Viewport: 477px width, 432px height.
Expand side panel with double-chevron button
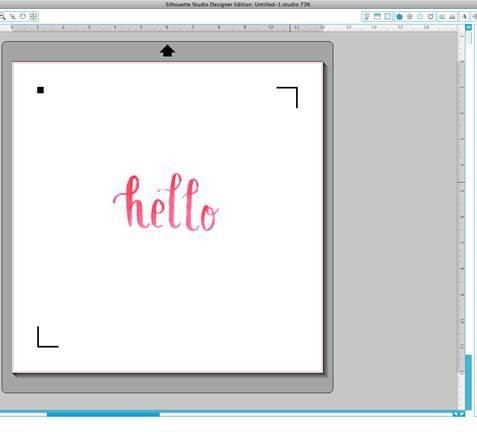(468, 27)
